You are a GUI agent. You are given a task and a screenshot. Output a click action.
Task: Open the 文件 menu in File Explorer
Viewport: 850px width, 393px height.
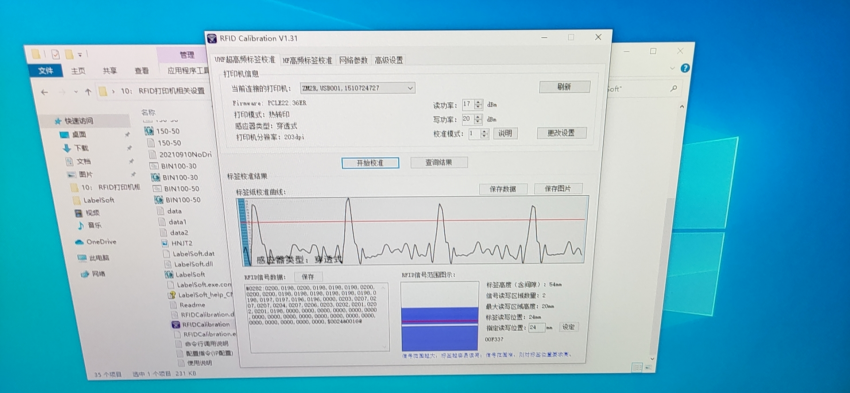[46, 71]
